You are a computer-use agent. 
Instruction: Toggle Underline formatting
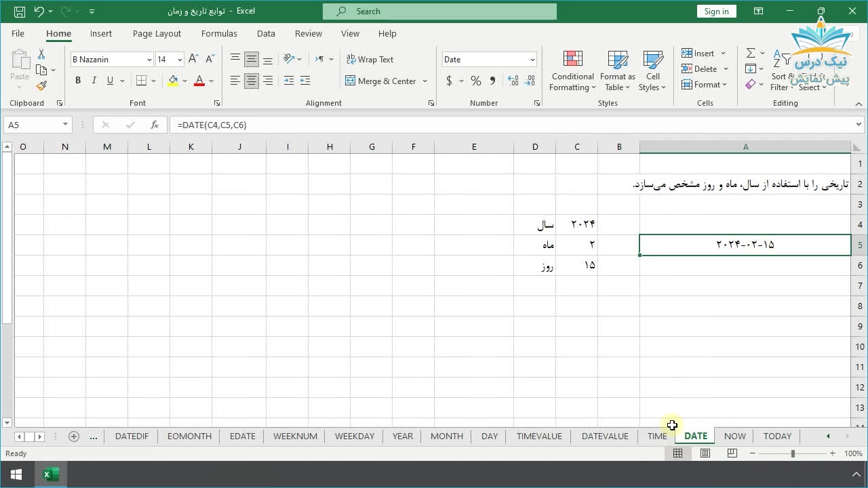110,81
